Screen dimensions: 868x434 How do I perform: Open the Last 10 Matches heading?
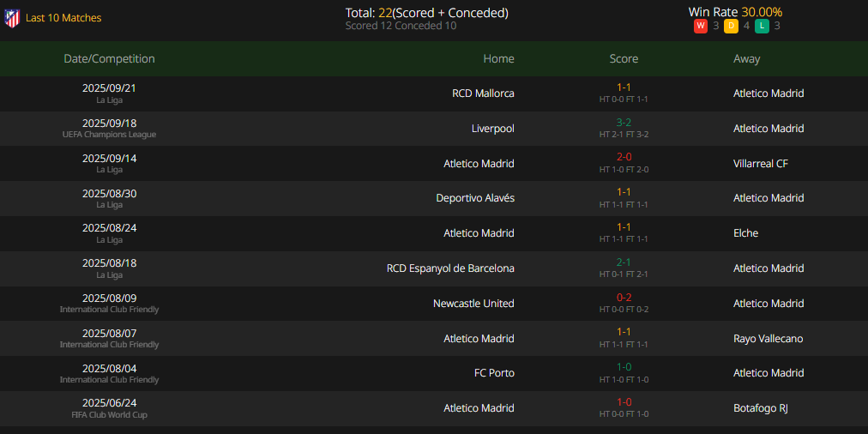(63, 18)
